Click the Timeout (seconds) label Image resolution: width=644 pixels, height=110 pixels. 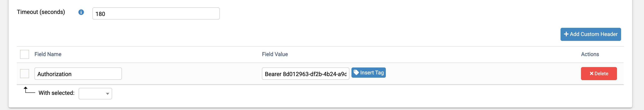pos(41,12)
